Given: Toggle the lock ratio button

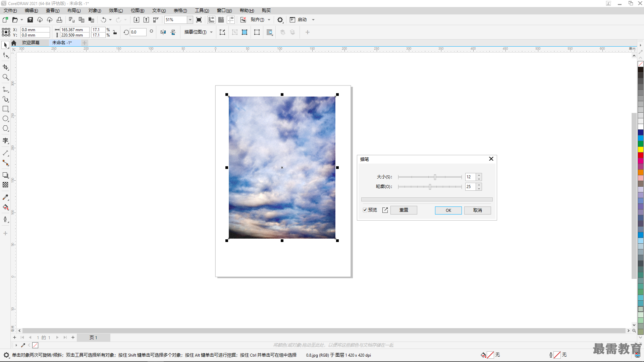Looking at the screenshot, I should pyautogui.click(x=115, y=32).
